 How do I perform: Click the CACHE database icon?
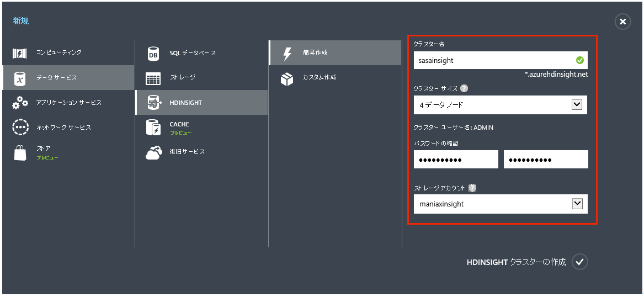click(x=153, y=128)
